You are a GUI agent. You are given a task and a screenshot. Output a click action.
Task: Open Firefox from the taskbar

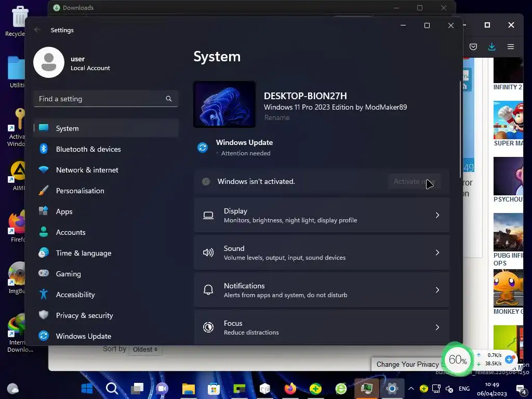(290, 389)
